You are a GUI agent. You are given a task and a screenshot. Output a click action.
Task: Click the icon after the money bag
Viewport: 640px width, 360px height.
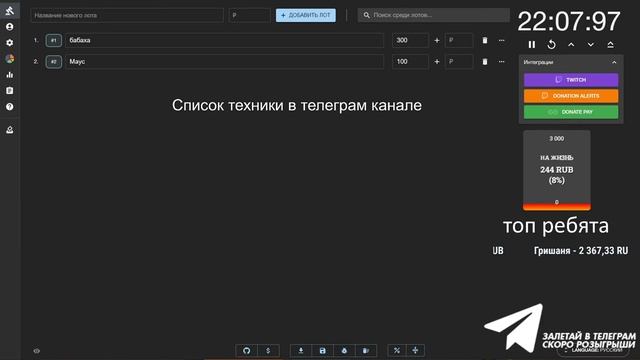click(366, 351)
